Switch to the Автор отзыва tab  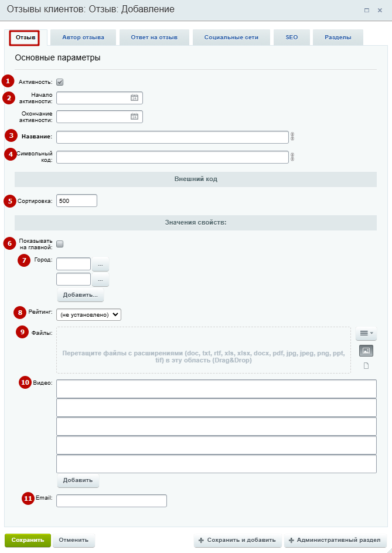[83, 38]
